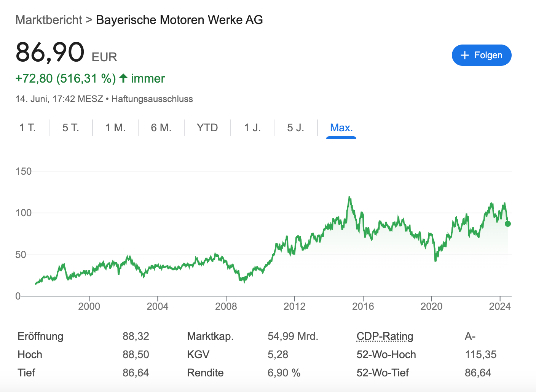The height and width of the screenshot is (392, 536).
Task: Switch to the 1 M. range tab
Action: [x=115, y=127]
